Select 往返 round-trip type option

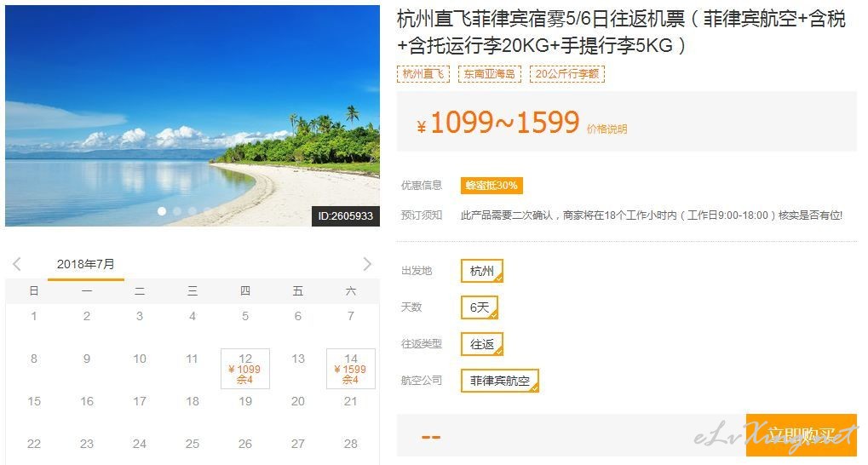tap(481, 344)
